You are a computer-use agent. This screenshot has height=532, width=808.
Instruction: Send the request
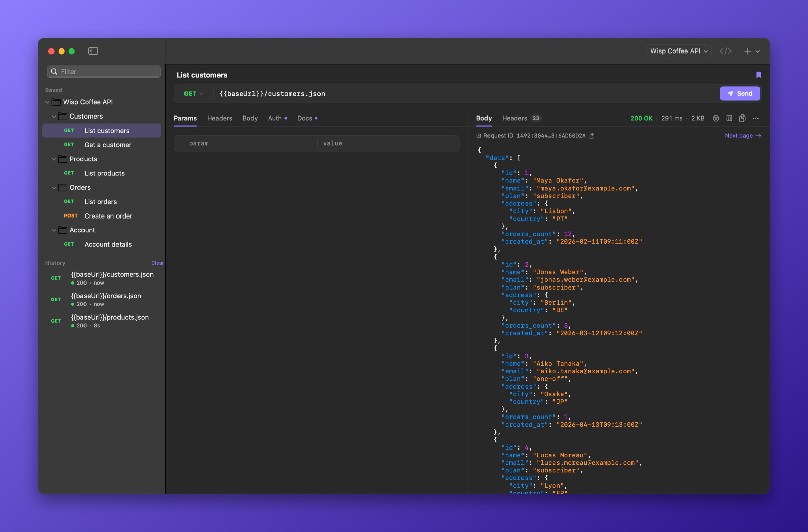740,93
